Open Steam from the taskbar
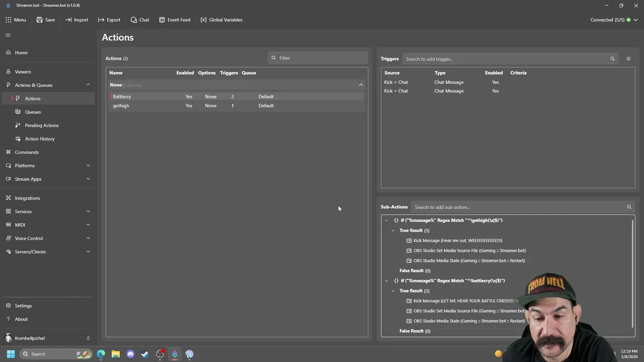 point(145,354)
